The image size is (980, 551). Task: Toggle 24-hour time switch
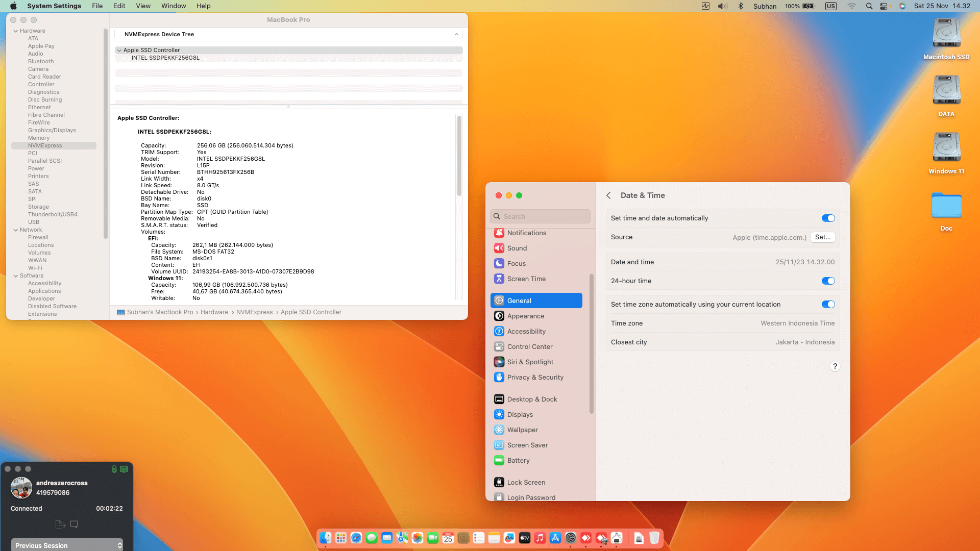click(x=828, y=281)
